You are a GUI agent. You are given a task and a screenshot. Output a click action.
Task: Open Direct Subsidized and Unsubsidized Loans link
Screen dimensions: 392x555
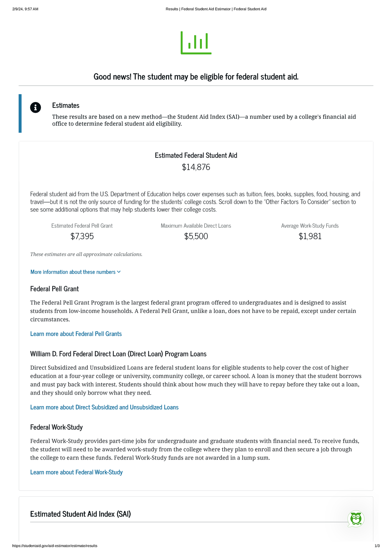point(104,407)
